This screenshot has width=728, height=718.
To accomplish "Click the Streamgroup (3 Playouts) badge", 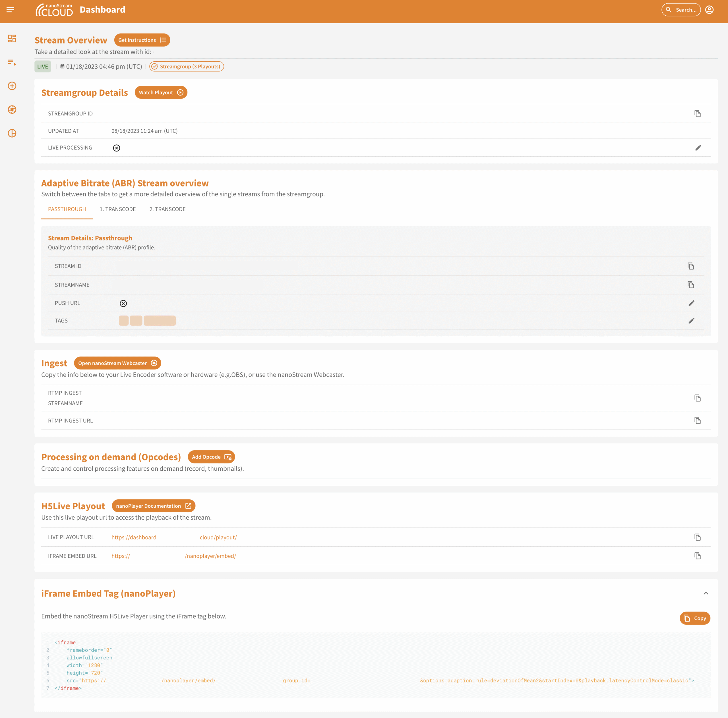I will tap(187, 67).
